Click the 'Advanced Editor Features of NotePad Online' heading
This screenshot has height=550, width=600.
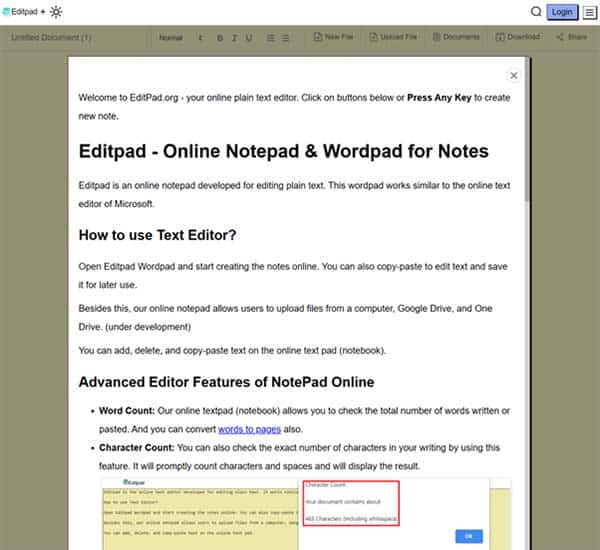tap(226, 382)
